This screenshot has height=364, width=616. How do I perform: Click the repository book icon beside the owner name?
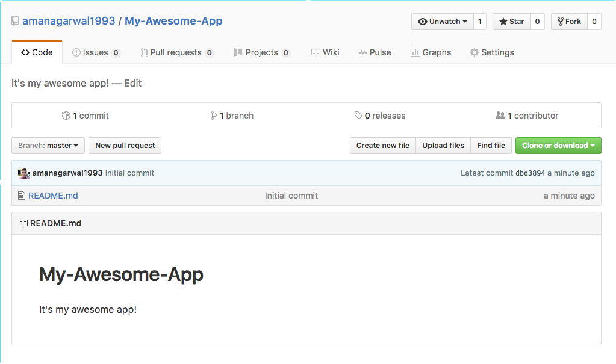(15, 22)
